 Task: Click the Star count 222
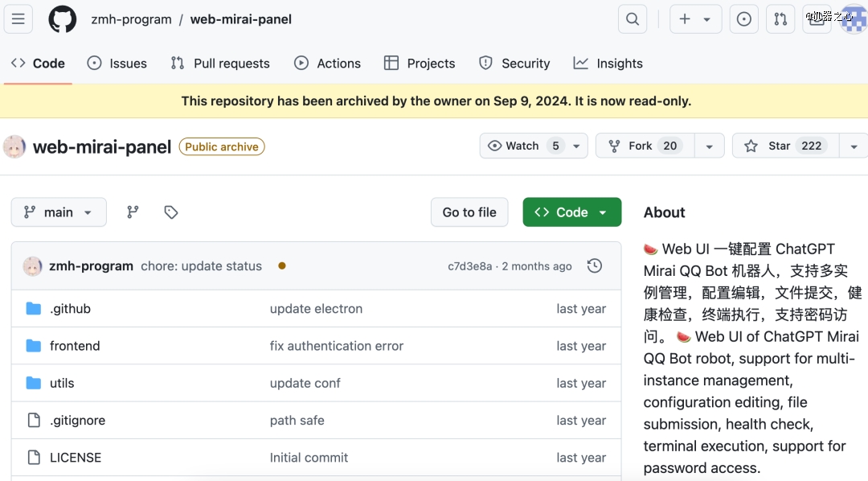coord(812,146)
